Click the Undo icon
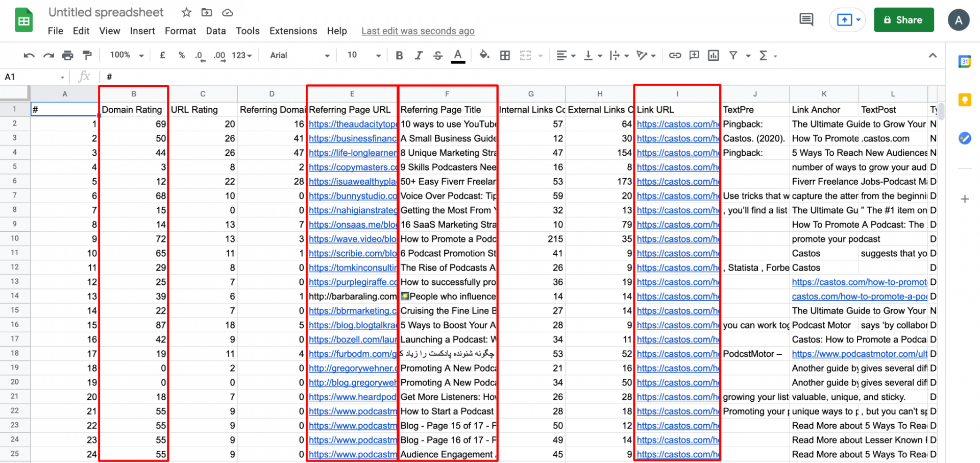 [29, 56]
